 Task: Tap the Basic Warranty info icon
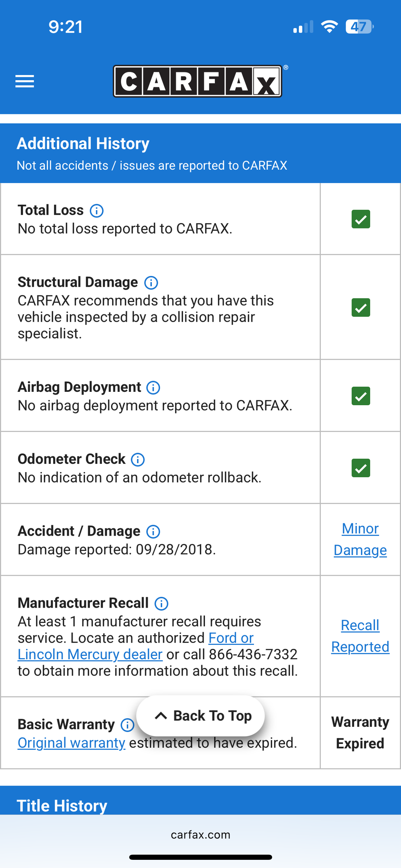(127, 725)
